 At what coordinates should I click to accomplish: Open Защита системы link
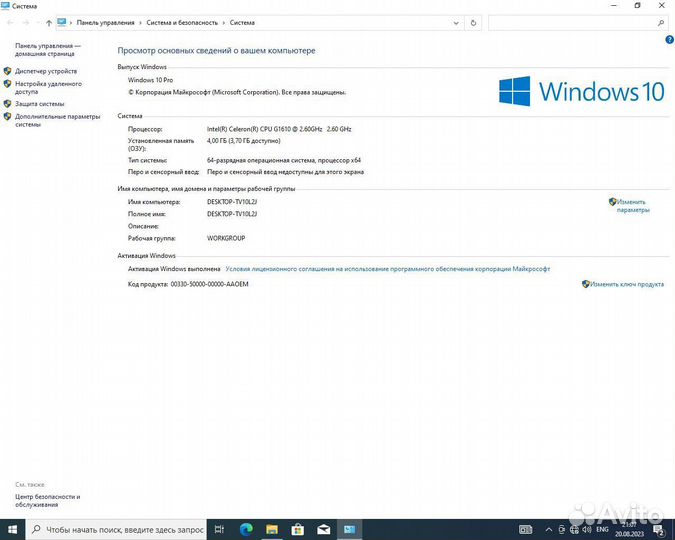(40, 104)
